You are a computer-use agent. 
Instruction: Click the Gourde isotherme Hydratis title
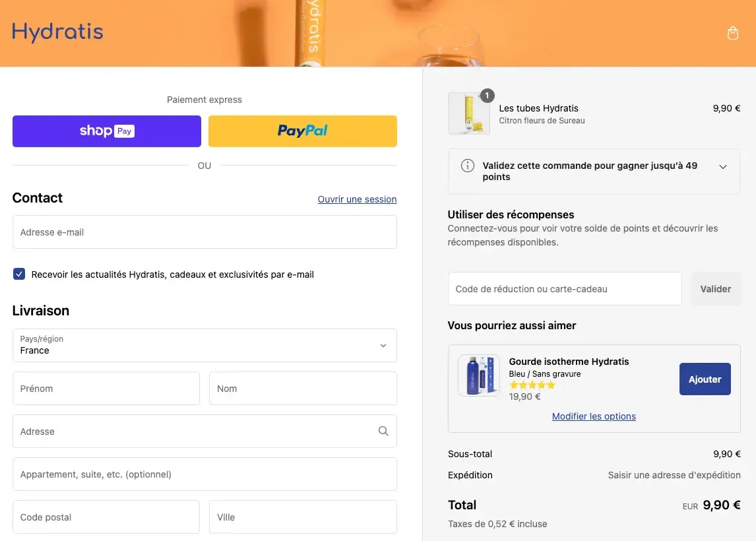(569, 361)
